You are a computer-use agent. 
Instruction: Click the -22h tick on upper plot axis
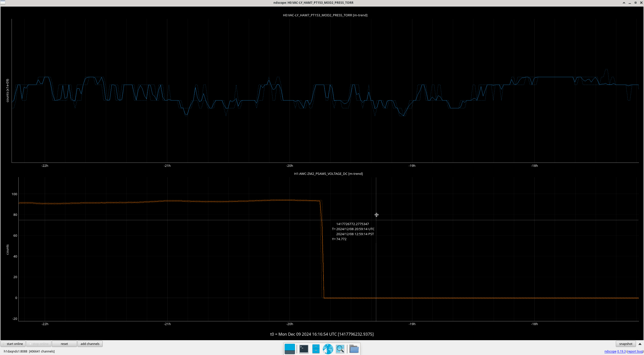(45, 166)
